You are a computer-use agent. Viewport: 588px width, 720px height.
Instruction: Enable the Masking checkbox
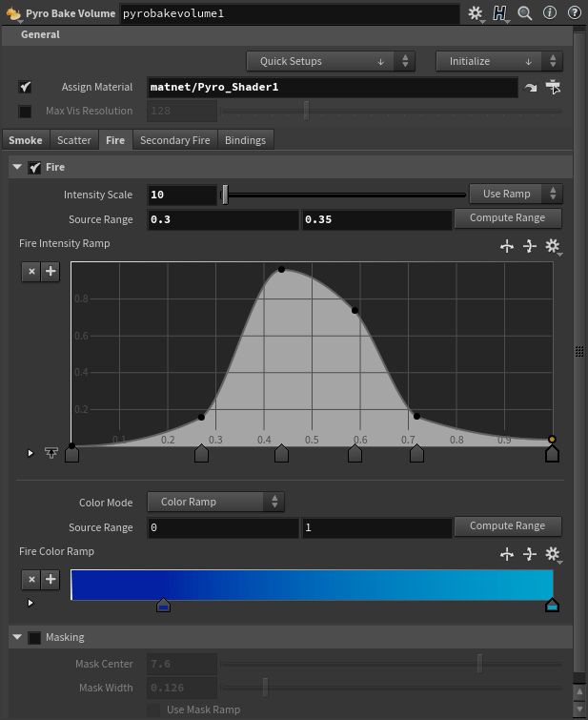click(x=34, y=638)
